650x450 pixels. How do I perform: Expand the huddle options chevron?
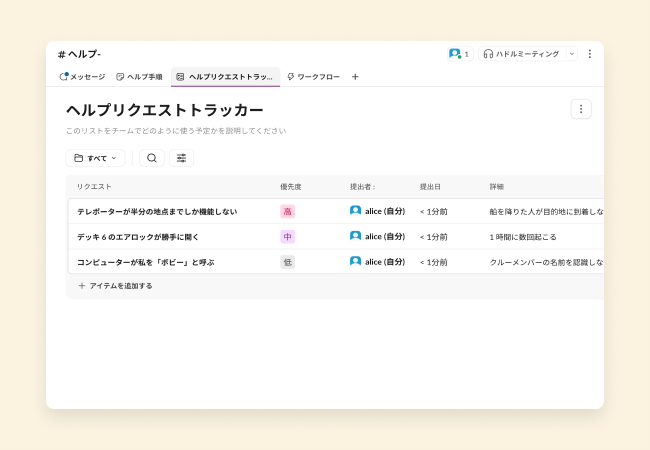coord(572,54)
